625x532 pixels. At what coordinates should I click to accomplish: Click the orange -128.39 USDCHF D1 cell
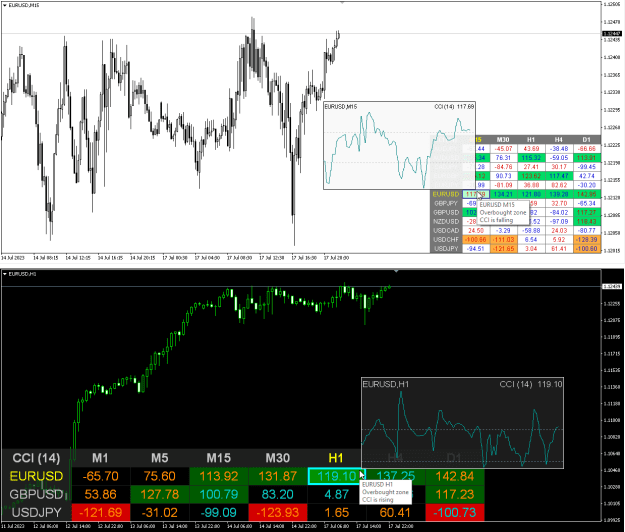click(587, 239)
